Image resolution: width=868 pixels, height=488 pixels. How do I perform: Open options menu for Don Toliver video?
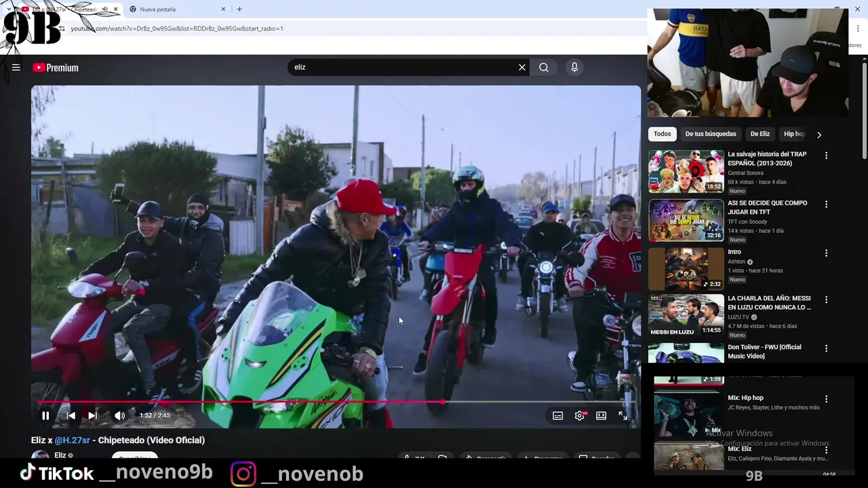click(x=826, y=348)
